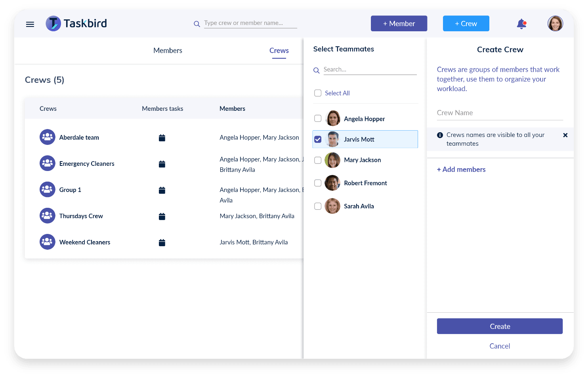
Task: Open the Aberdale team tasks calendar icon
Action: [162, 138]
